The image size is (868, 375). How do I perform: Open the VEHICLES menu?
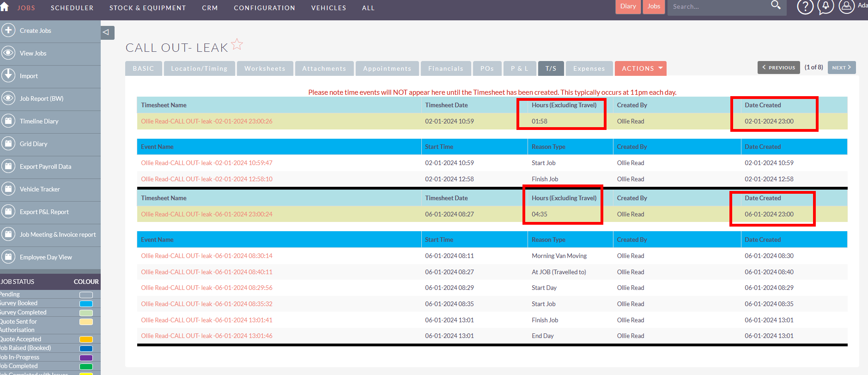pos(328,8)
